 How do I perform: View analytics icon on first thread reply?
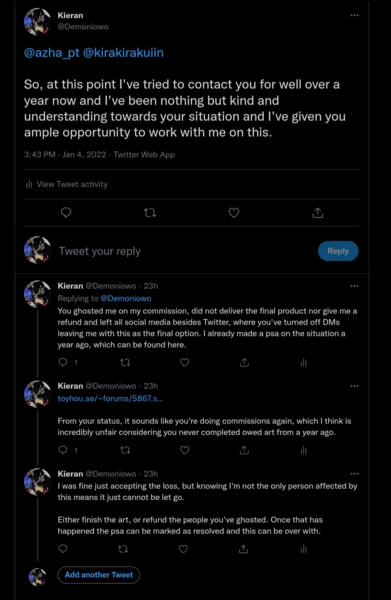(303, 362)
